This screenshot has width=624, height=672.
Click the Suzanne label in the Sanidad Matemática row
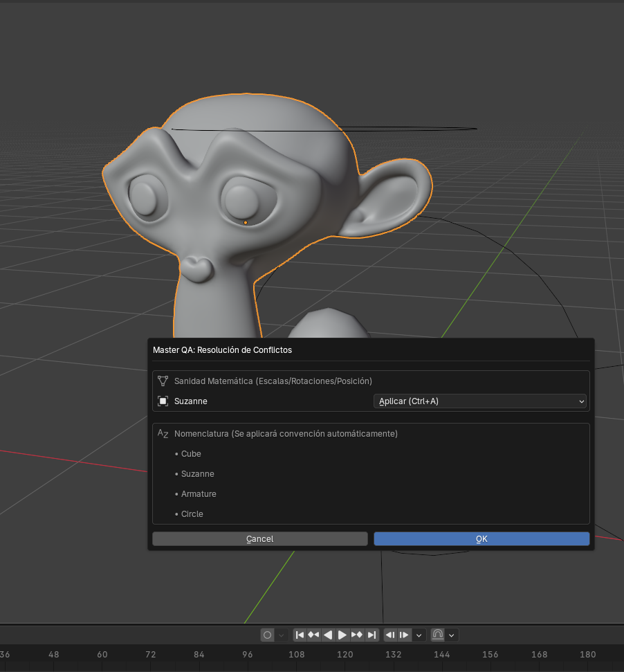(x=190, y=401)
